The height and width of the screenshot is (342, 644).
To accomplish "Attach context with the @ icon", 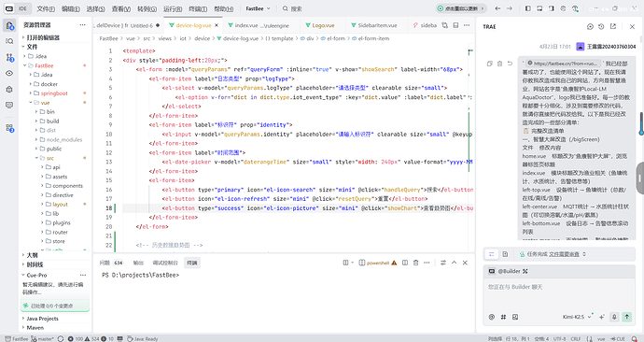I will point(492,317).
